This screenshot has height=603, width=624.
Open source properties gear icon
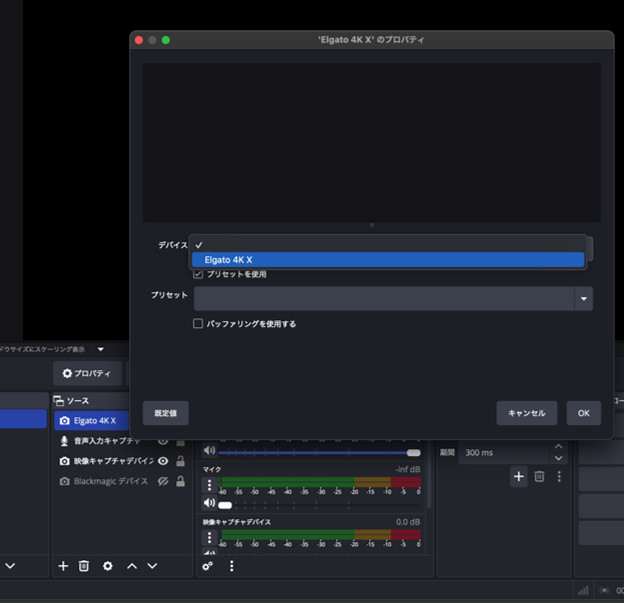(107, 566)
